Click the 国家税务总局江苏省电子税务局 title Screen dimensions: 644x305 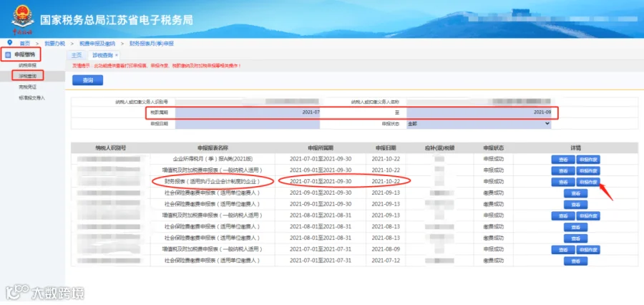tap(116, 20)
